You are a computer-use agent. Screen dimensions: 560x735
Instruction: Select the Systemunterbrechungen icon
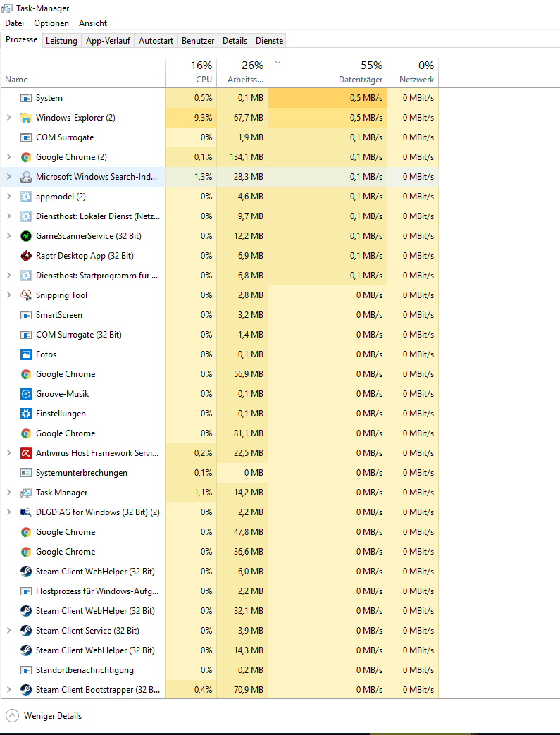[x=26, y=472]
